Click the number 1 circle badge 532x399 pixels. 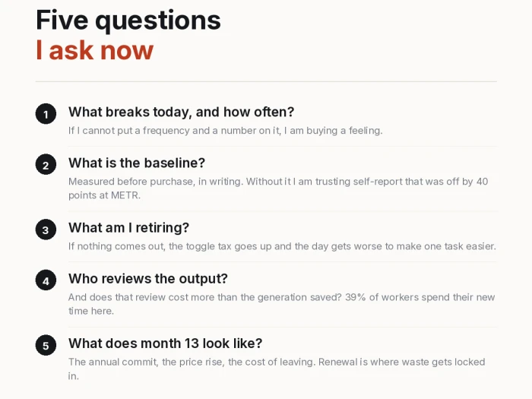click(46, 114)
